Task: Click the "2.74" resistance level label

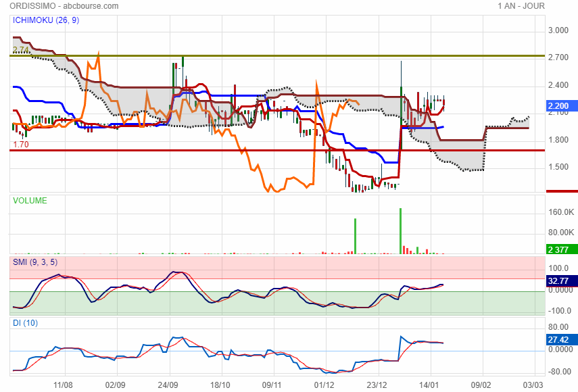Action: [x=21, y=50]
